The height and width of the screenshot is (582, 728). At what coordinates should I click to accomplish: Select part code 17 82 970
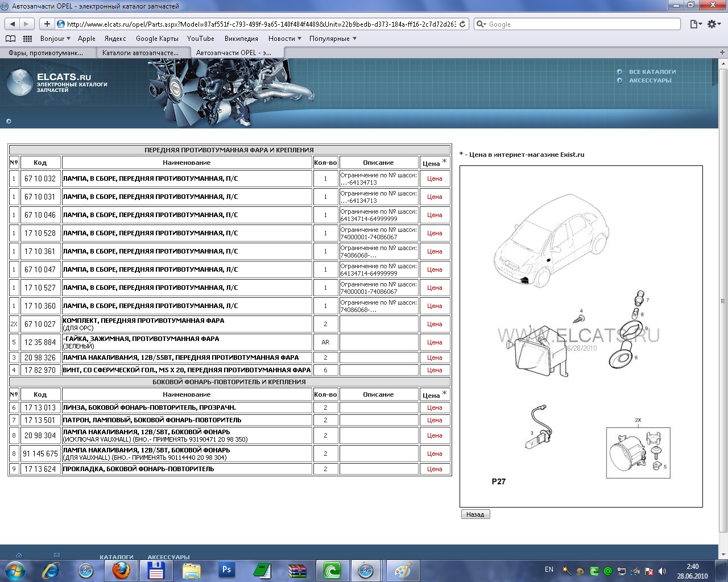click(40, 370)
